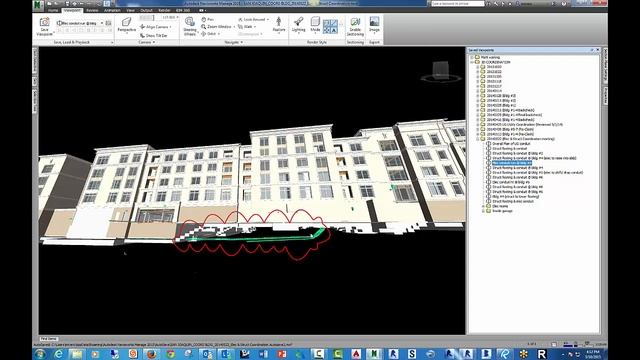Collapse the 3D COORDINATION folder
Image resolution: width=640 pixels, height=360 pixels.
tap(472, 62)
